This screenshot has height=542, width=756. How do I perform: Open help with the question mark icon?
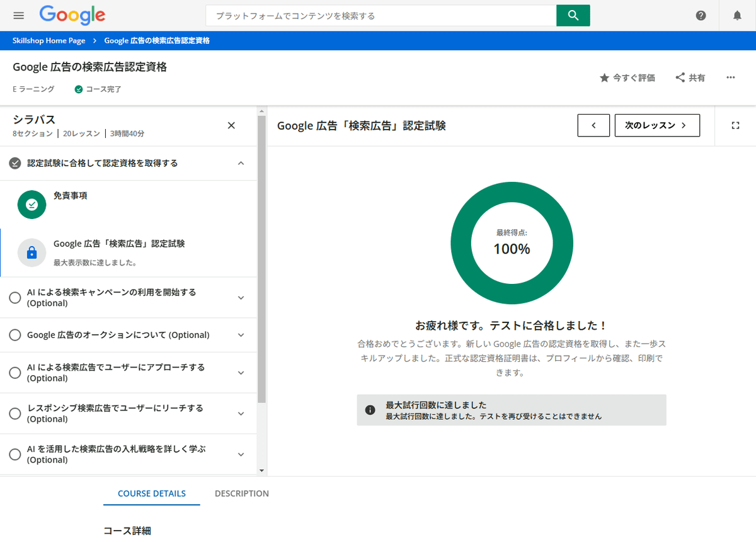coord(701,15)
